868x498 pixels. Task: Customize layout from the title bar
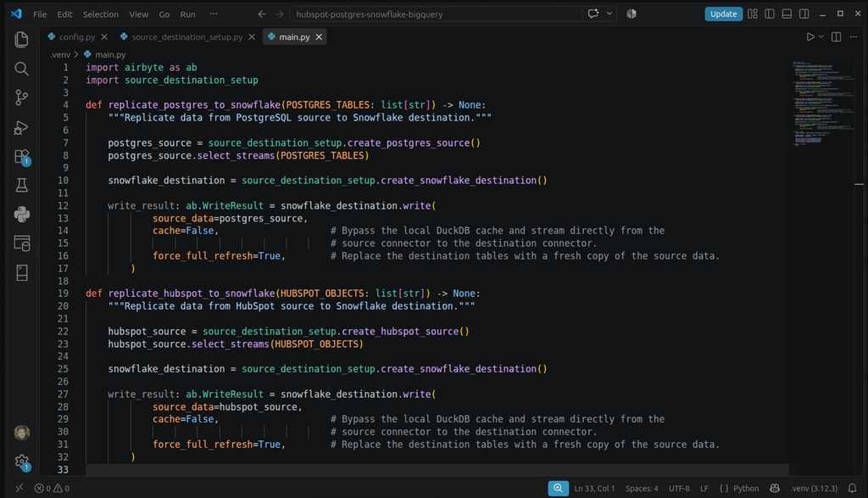(753, 14)
